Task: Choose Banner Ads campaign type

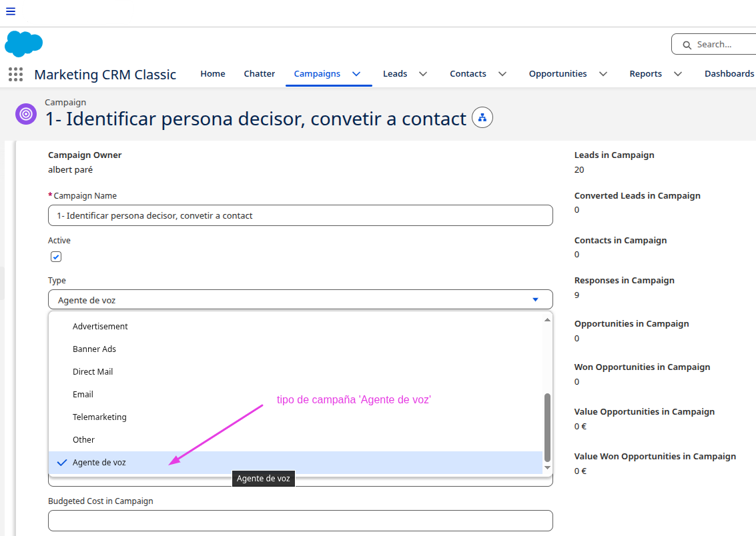Action: tap(296, 349)
